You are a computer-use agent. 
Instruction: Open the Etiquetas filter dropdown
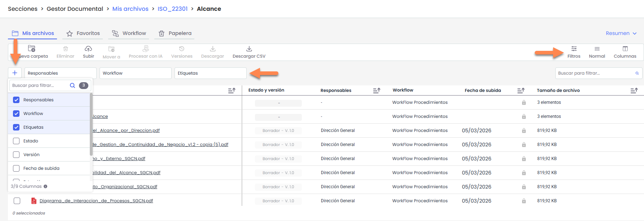coord(210,73)
